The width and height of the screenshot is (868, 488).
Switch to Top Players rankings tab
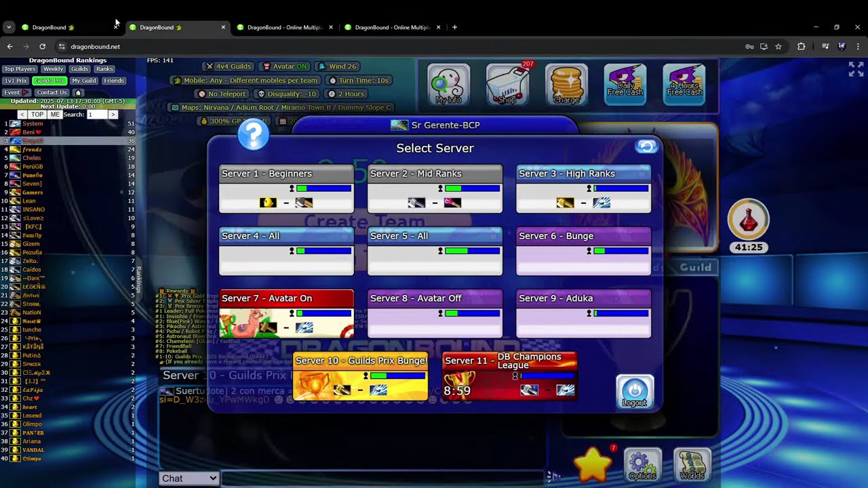(20, 69)
